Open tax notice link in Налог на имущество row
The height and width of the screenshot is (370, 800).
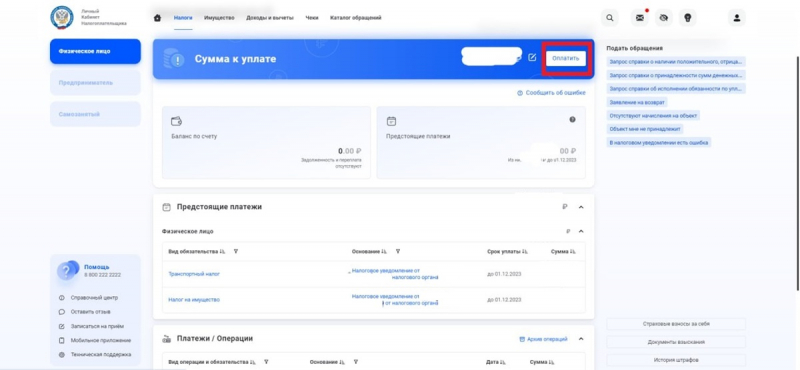(395, 300)
